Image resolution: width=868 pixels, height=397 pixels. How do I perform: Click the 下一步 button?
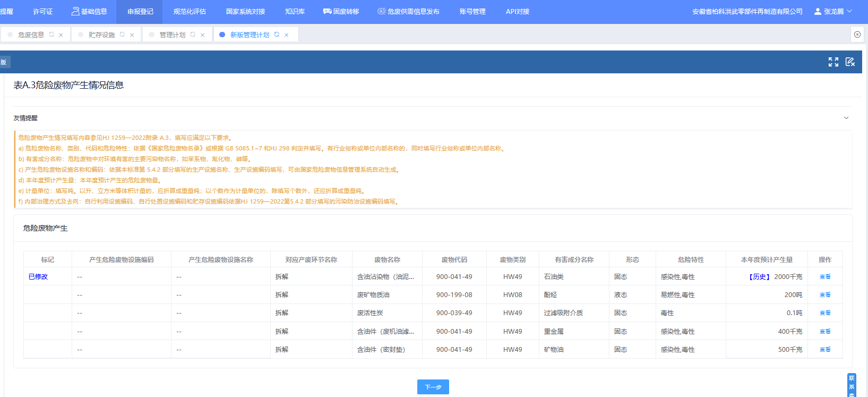(x=433, y=387)
